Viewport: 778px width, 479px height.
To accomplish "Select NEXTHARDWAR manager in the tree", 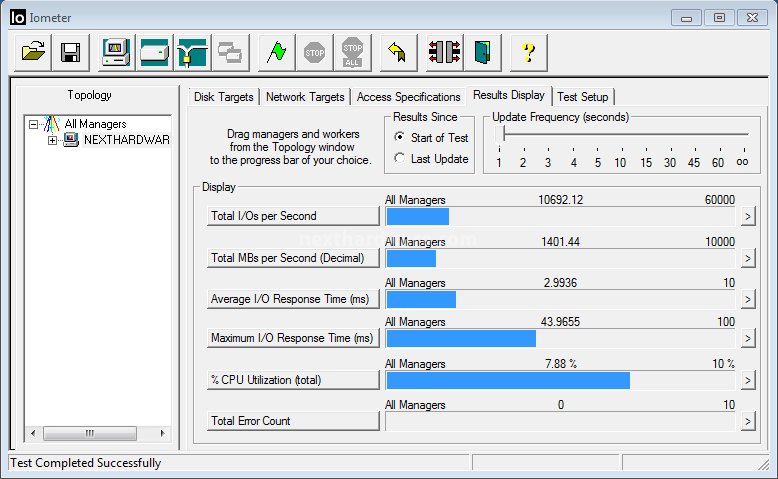I will point(127,140).
